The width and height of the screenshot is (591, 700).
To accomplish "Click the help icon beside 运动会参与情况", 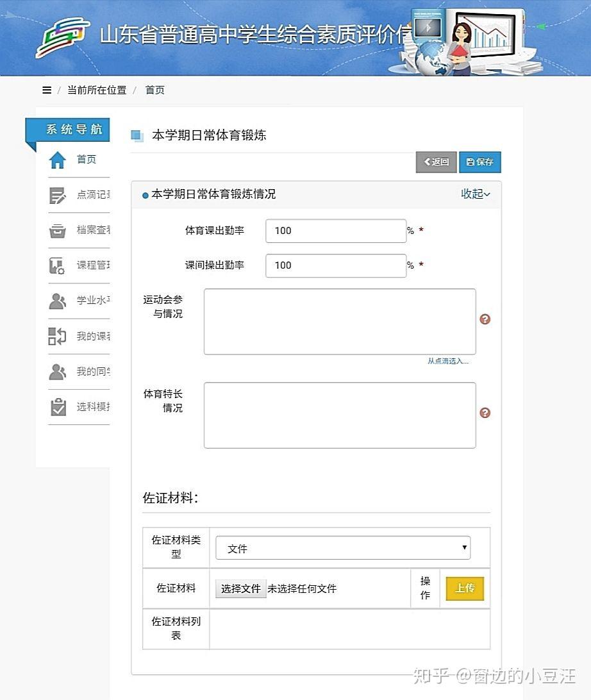I will click(x=485, y=319).
